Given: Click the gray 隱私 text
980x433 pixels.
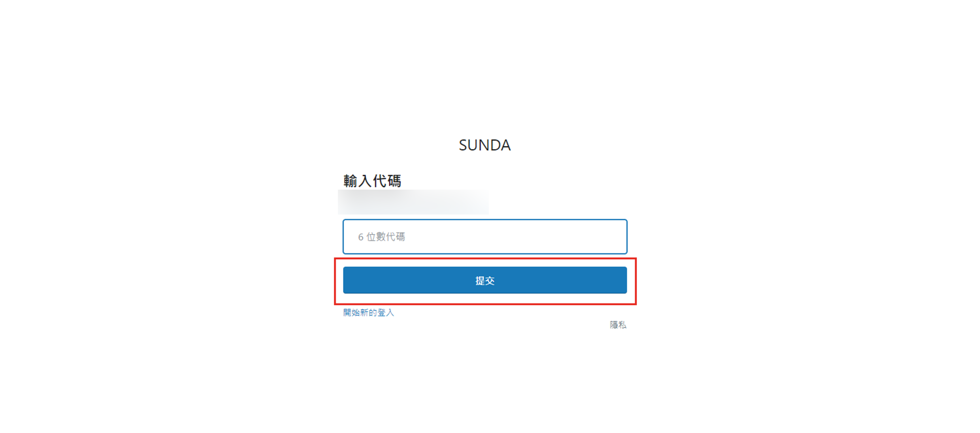Looking at the screenshot, I should click(x=618, y=325).
